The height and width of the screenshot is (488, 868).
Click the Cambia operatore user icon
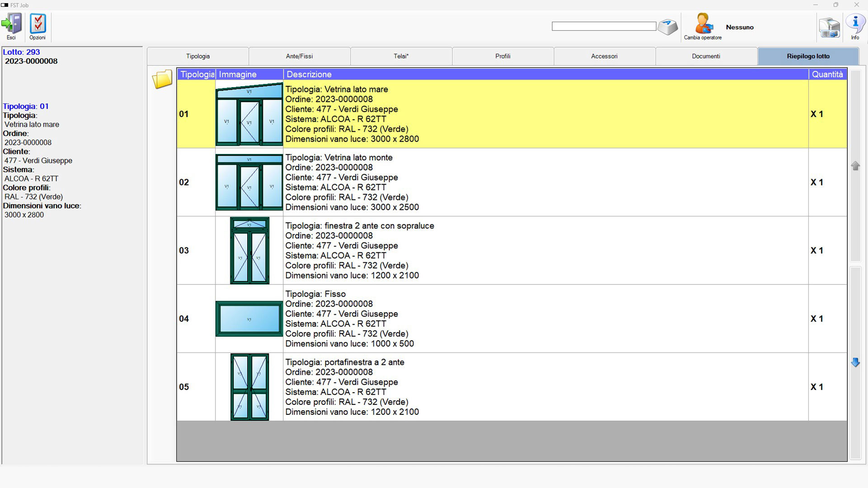[703, 24]
